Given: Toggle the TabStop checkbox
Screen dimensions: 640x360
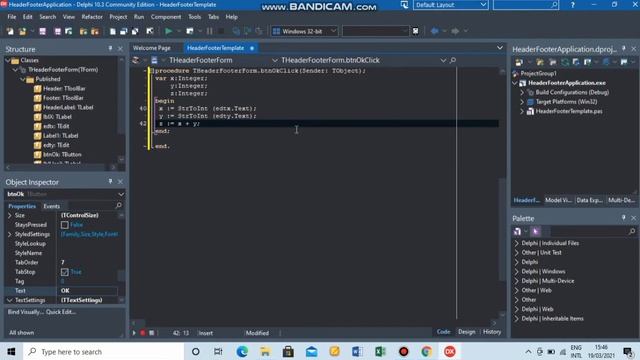Looking at the screenshot, I should [64, 272].
